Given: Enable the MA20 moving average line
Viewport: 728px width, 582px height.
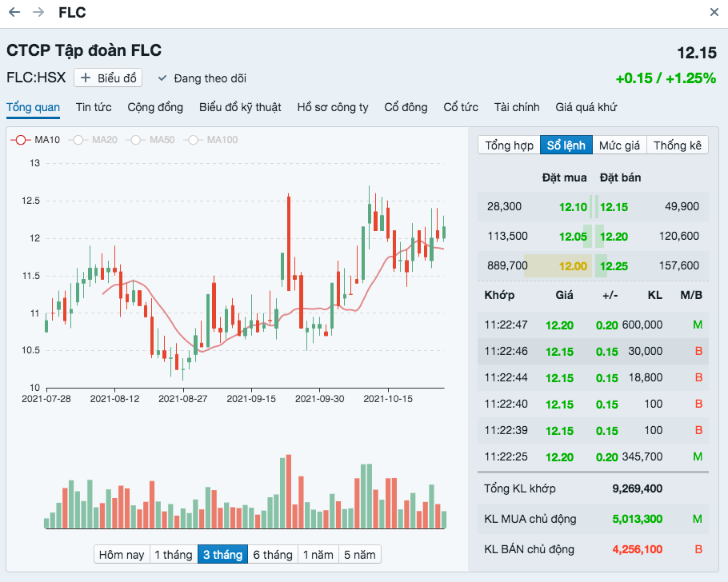Looking at the screenshot, I should point(93,140).
